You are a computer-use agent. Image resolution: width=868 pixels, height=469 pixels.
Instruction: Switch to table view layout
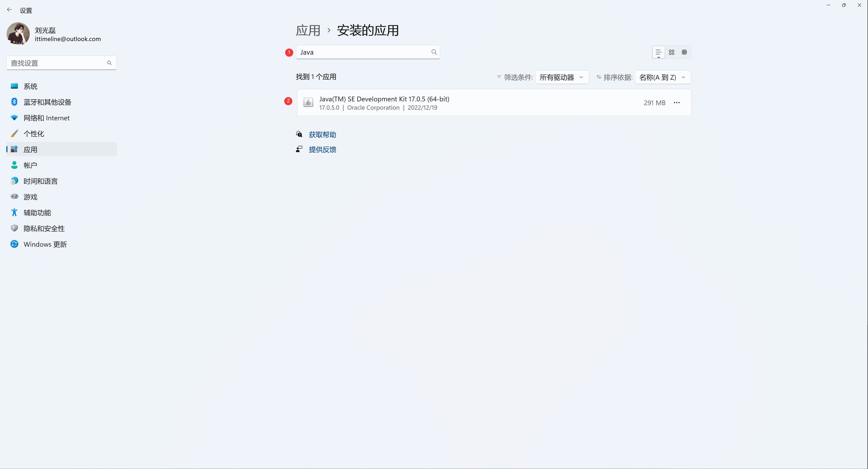tap(684, 52)
